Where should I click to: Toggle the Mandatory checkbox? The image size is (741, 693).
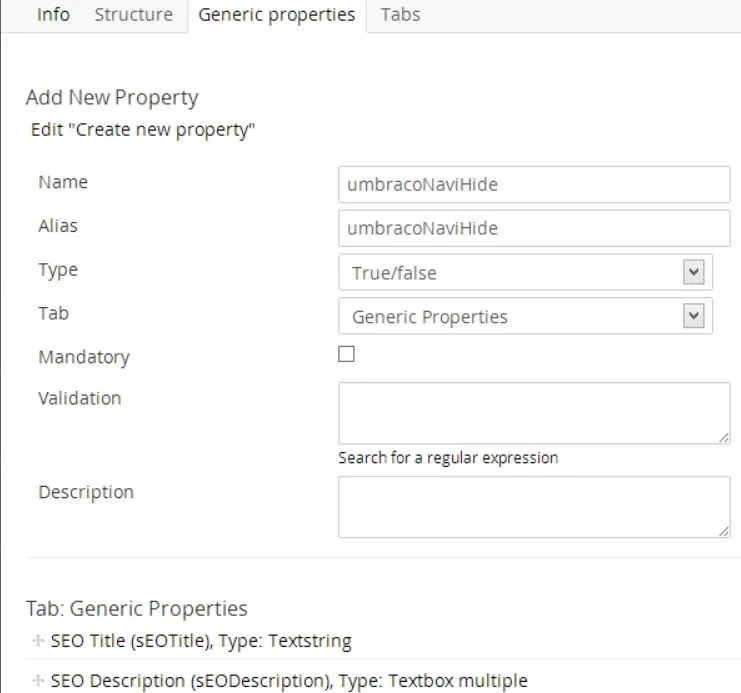coord(347,354)
